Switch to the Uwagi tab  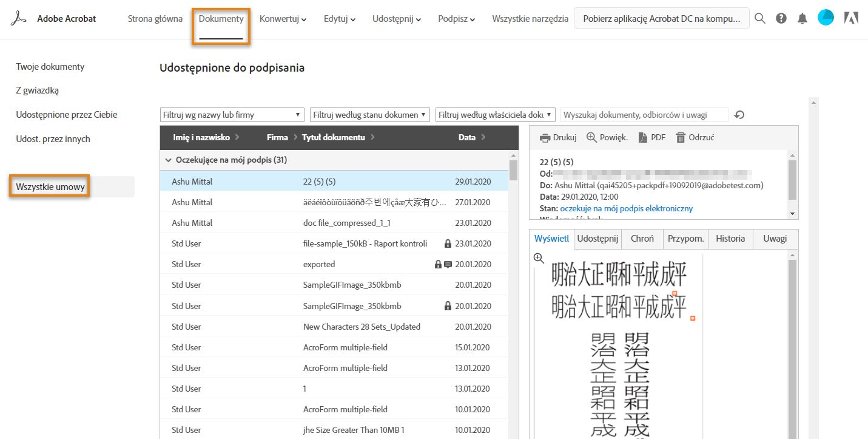coord(776,239)
